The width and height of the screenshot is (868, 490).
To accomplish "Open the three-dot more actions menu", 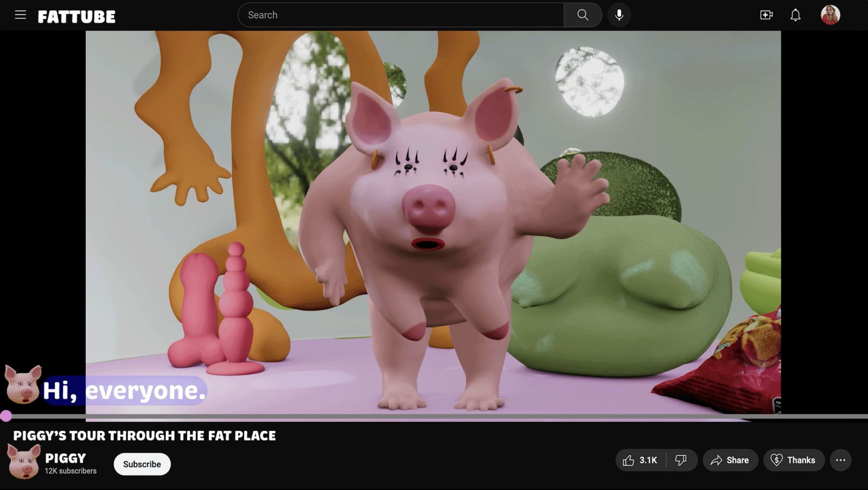I will tap(840, 460).
